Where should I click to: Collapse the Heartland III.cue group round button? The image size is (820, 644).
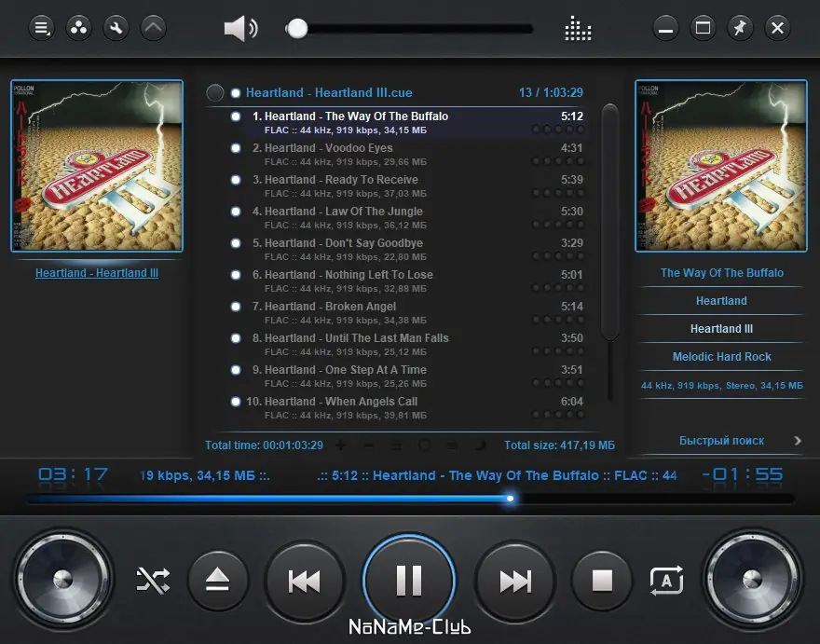tap(215, 92)
